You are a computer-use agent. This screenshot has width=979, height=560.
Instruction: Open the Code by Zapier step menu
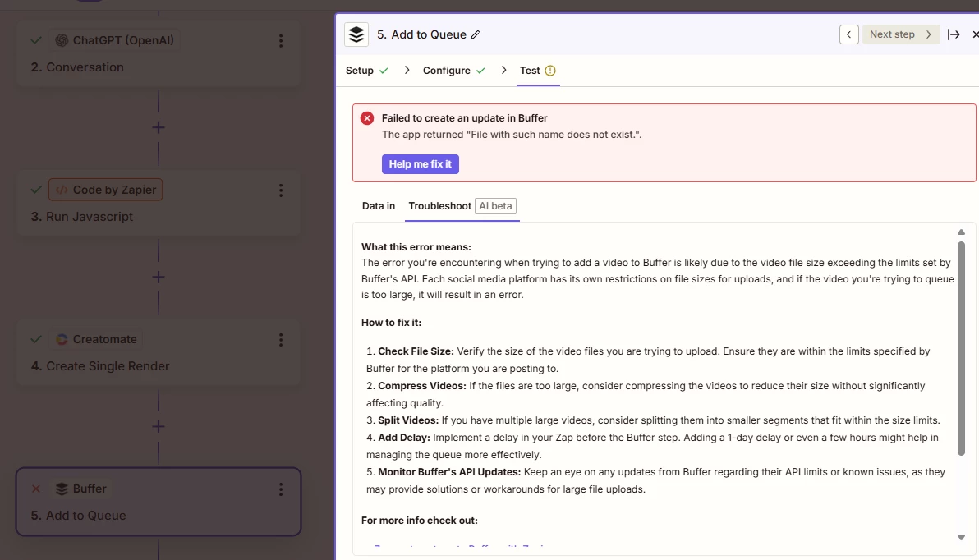(x=281, y=190)
